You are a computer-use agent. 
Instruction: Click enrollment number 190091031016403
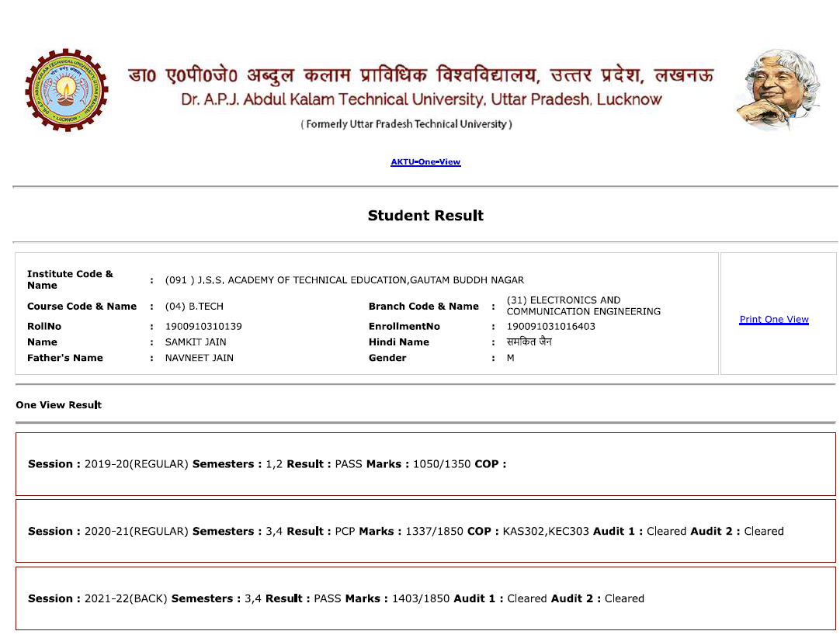pyautogui.click(x=550, y=327)
